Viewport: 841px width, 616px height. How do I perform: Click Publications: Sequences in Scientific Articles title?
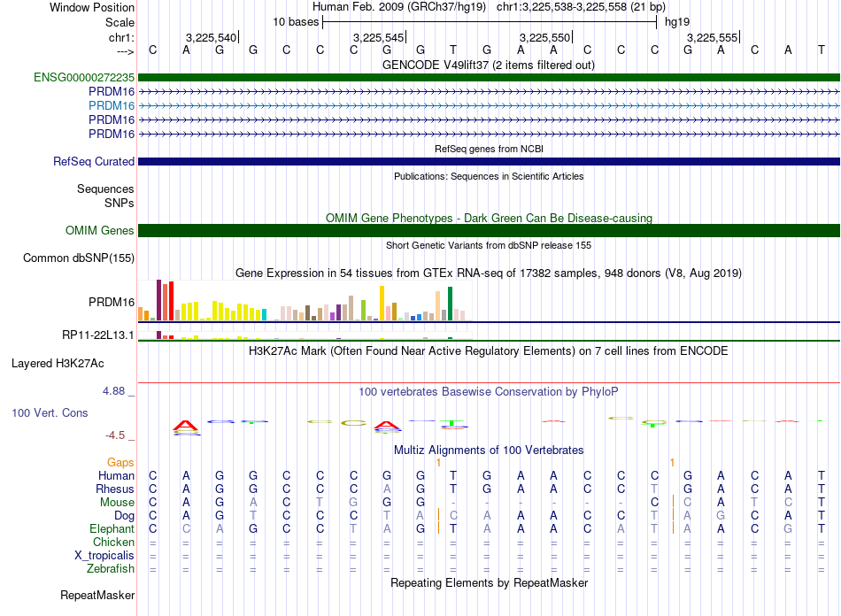coord(489,176)
